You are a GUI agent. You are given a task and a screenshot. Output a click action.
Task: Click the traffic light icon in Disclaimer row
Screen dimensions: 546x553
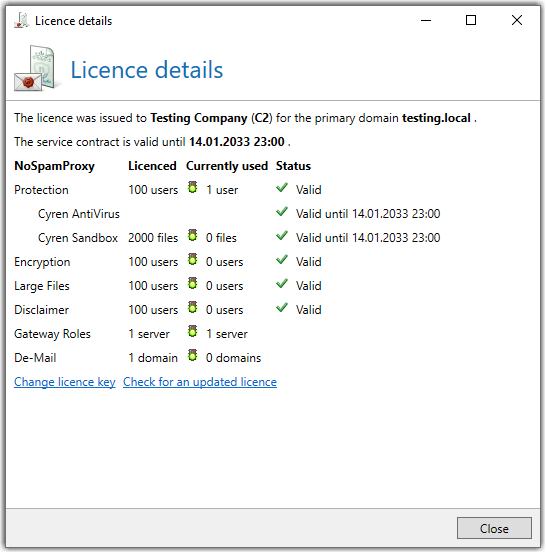[192, 308]
